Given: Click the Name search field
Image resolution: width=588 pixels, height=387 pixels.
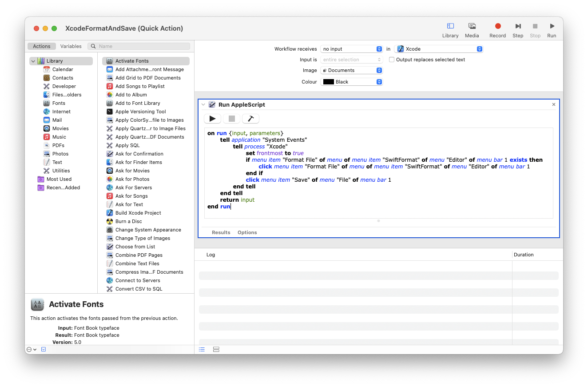Looking at the screenshot, I should pyautogui.click(x=139, y=46).
